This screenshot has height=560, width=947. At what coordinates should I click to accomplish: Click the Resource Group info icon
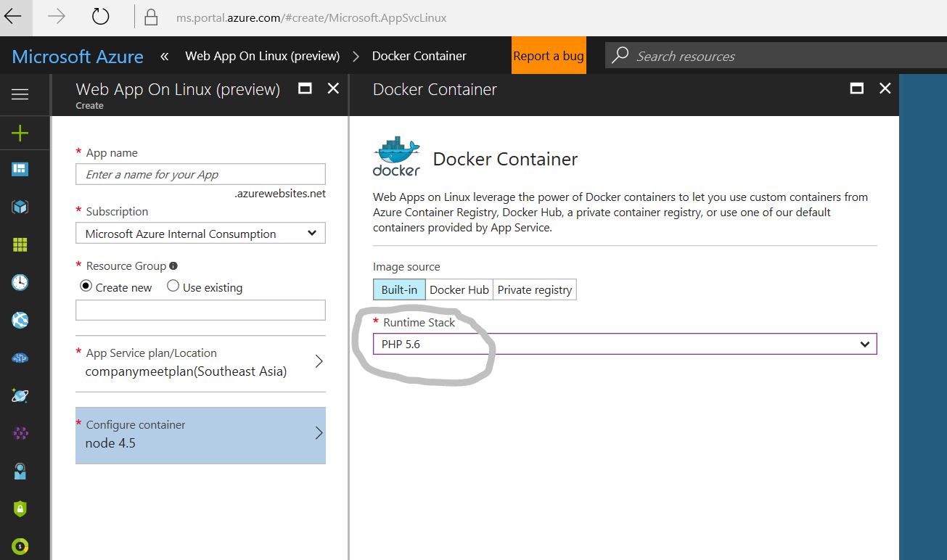(173, 265)
